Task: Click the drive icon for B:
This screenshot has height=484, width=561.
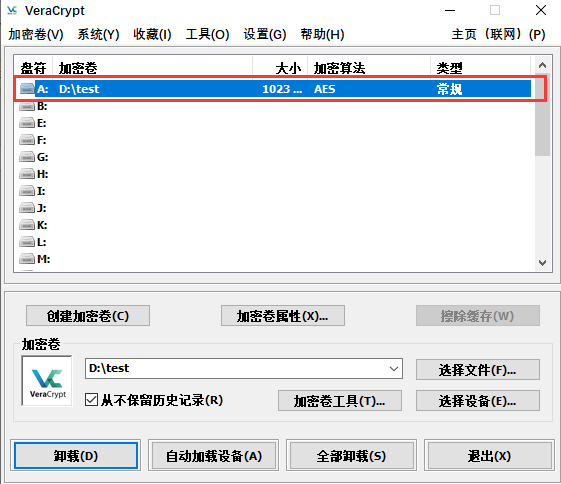Action: click(27, 106)
